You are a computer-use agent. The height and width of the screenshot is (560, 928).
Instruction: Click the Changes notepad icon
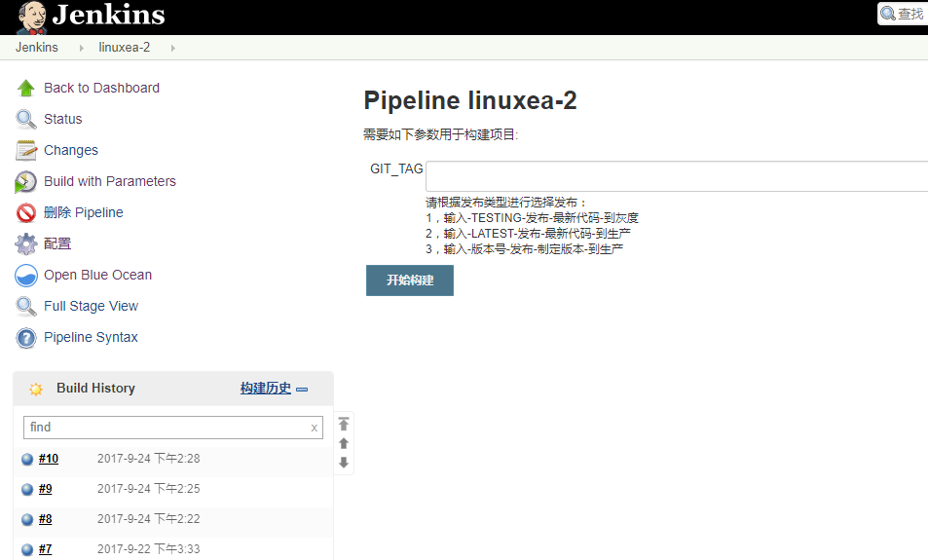[26, 150]
